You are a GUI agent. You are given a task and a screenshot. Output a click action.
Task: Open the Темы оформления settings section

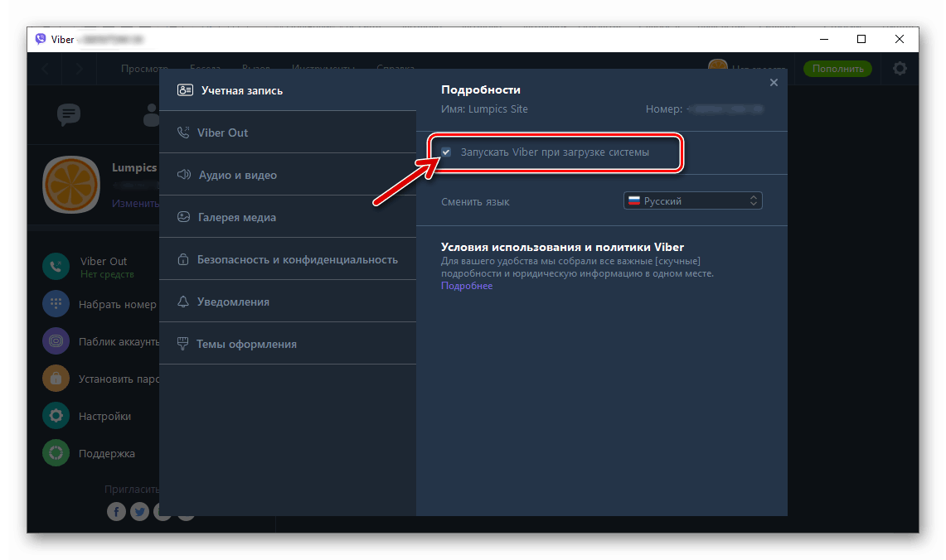point(288,344)
